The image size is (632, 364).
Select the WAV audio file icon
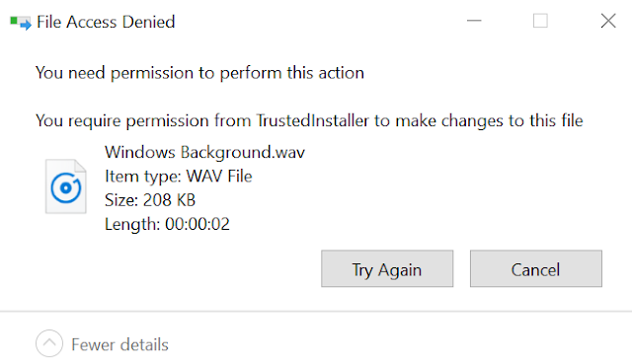click(66, 186)
